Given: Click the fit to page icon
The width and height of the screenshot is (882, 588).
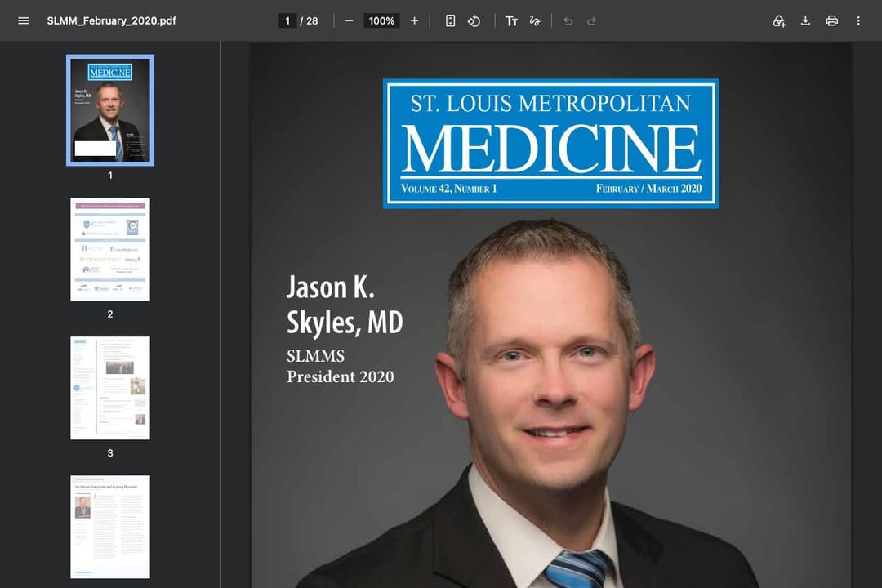Looking at the screenshot, I should (x=450, y=20).
